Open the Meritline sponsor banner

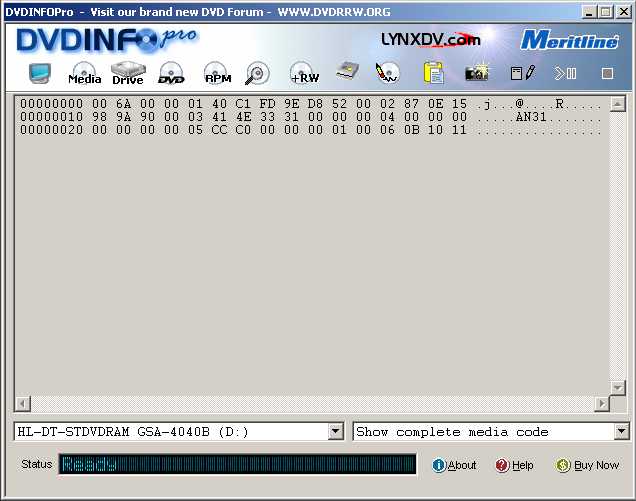point(569,40)
